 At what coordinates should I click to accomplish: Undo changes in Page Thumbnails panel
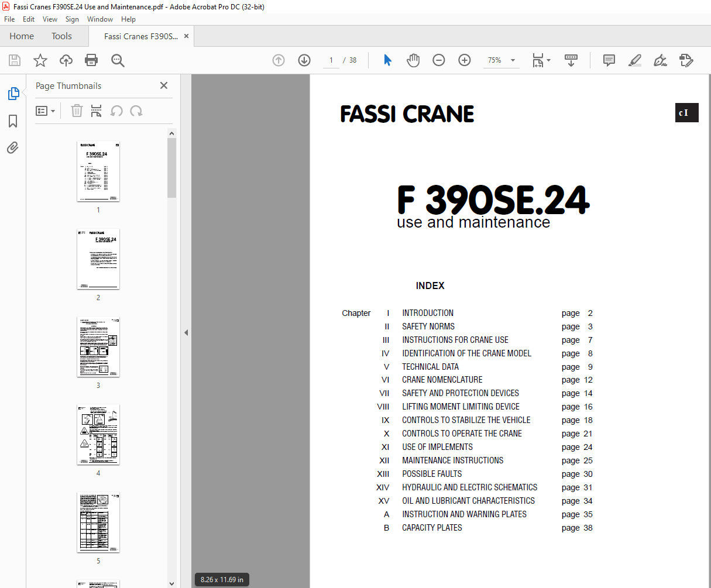tap(117, 111)
